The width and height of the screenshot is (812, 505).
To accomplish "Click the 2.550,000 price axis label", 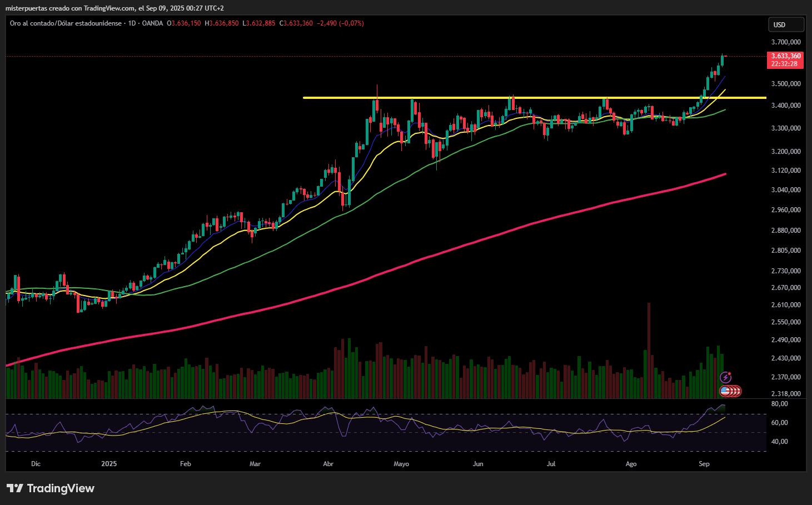I will pos(786,322).
